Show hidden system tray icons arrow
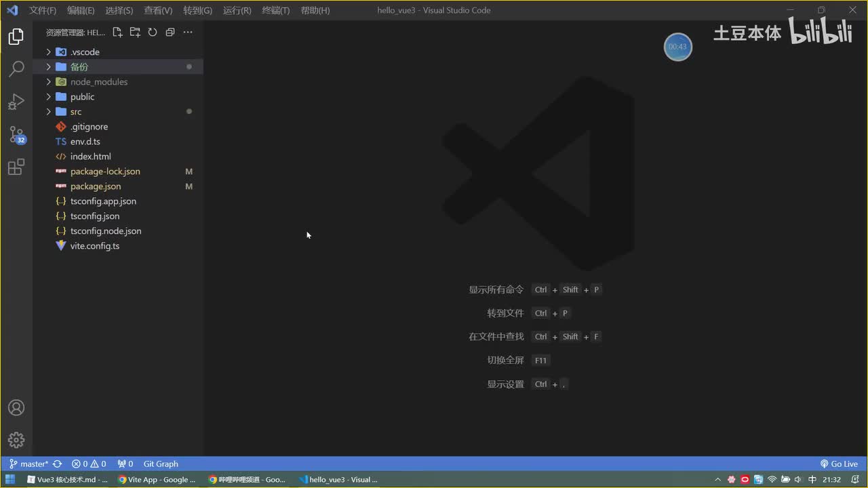 [718, 480]
